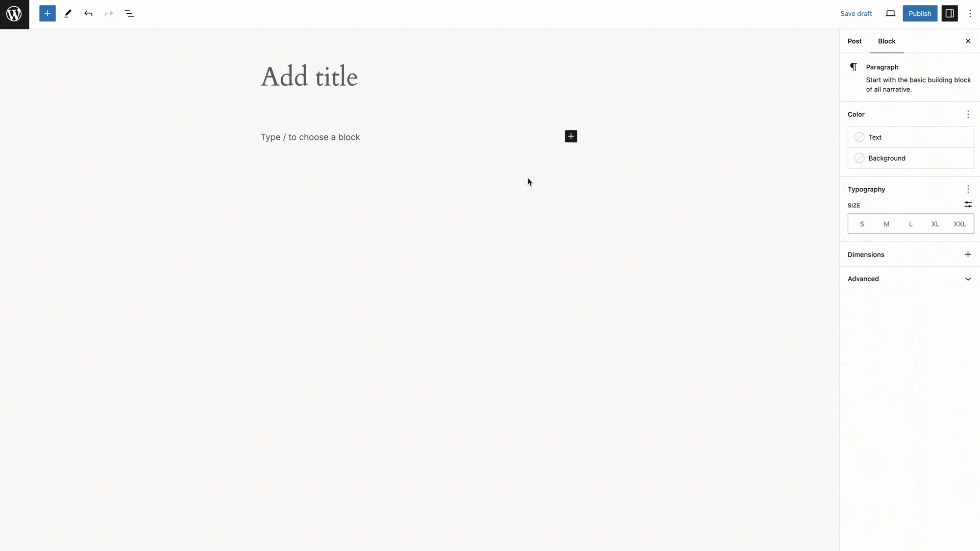Open the document overview list icon
Viewport: 980px width, 551px height.
click(129, 13)
